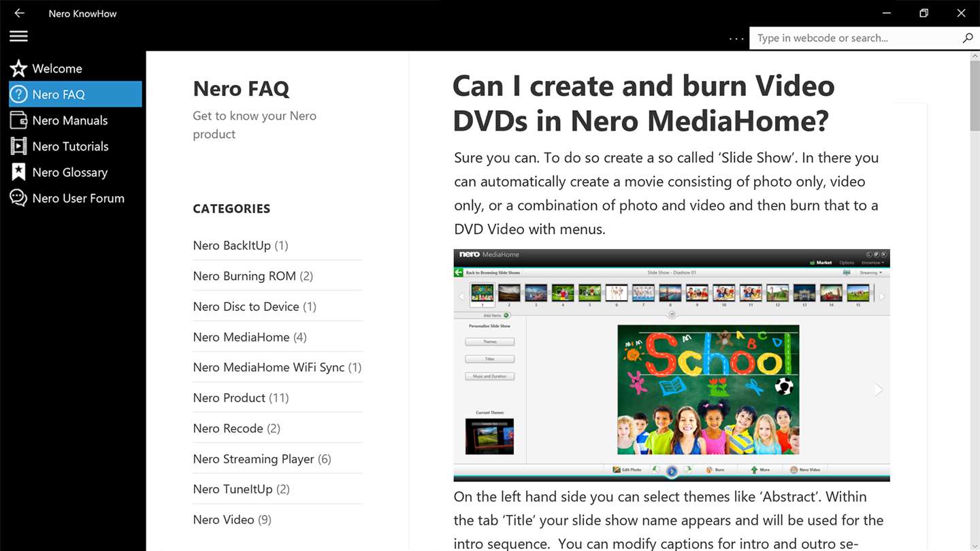Click the back arrow in title bar

tap(19, 13)
